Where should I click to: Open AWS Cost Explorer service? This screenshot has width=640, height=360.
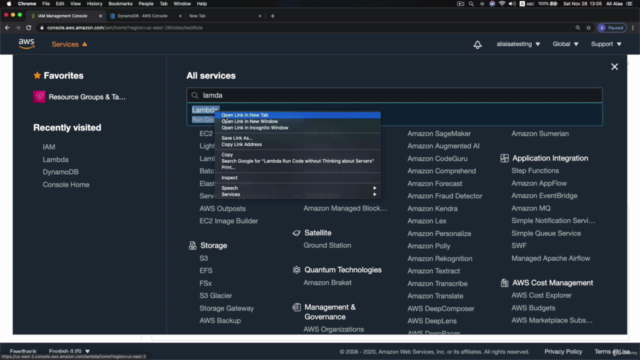541,295
